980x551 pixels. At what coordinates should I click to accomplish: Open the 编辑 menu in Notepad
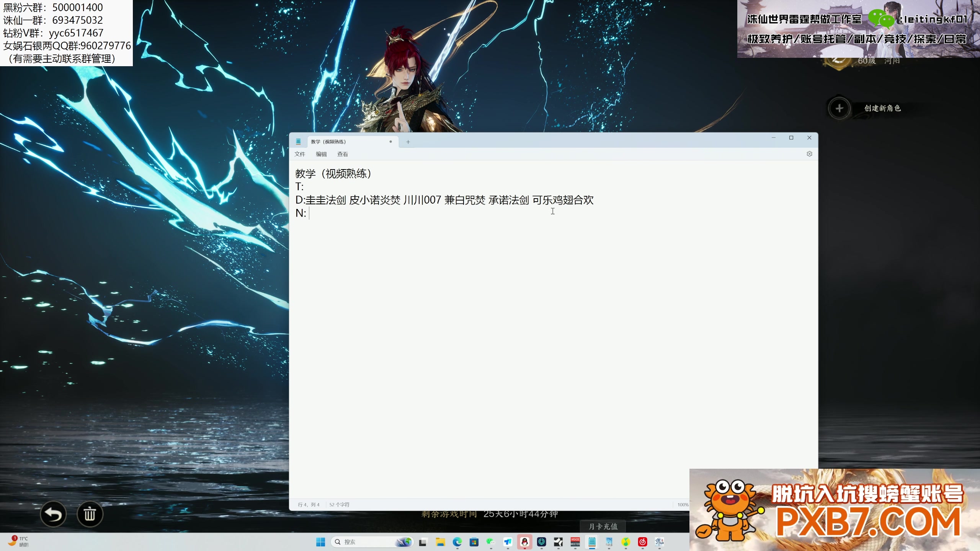tap(321, 154)
